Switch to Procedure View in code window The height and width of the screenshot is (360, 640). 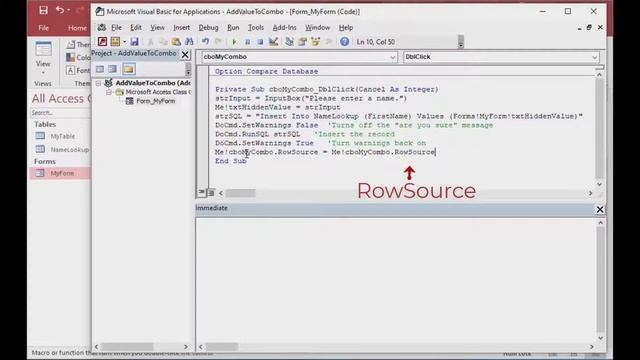pos(202,192)
